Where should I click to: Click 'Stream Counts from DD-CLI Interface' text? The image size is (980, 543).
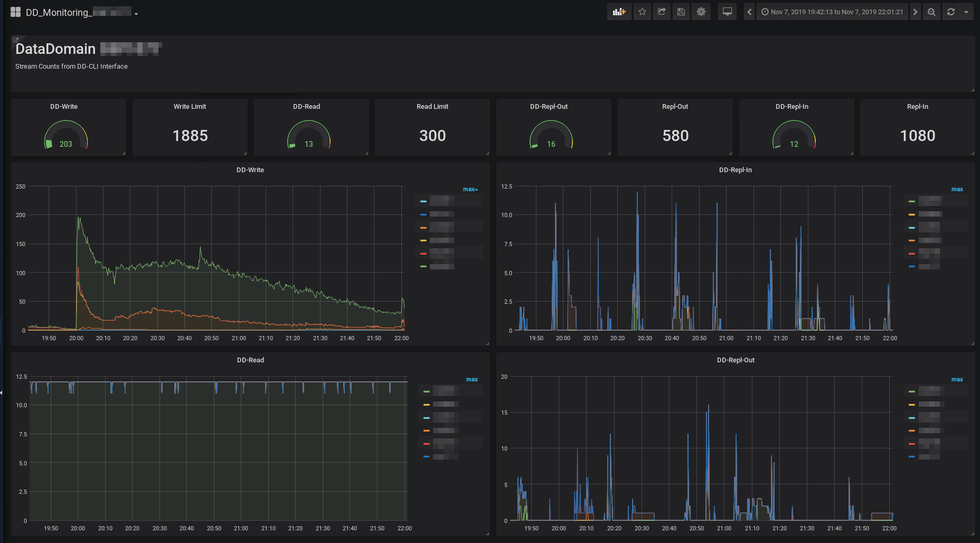click(x=71, y=67)
